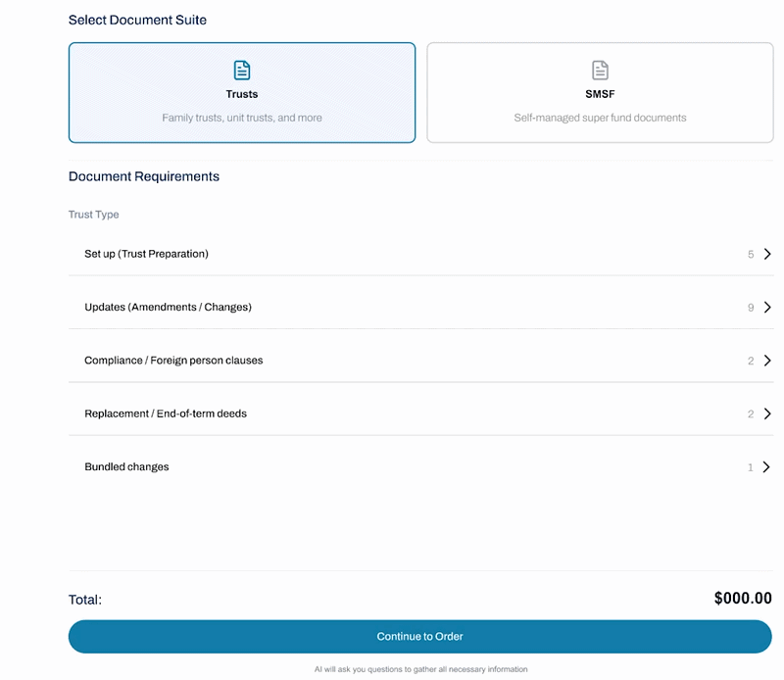Click the chevron arrow beside Updates (Amendments / Changes)
This screenshot has width=784, height=680.
767,307
